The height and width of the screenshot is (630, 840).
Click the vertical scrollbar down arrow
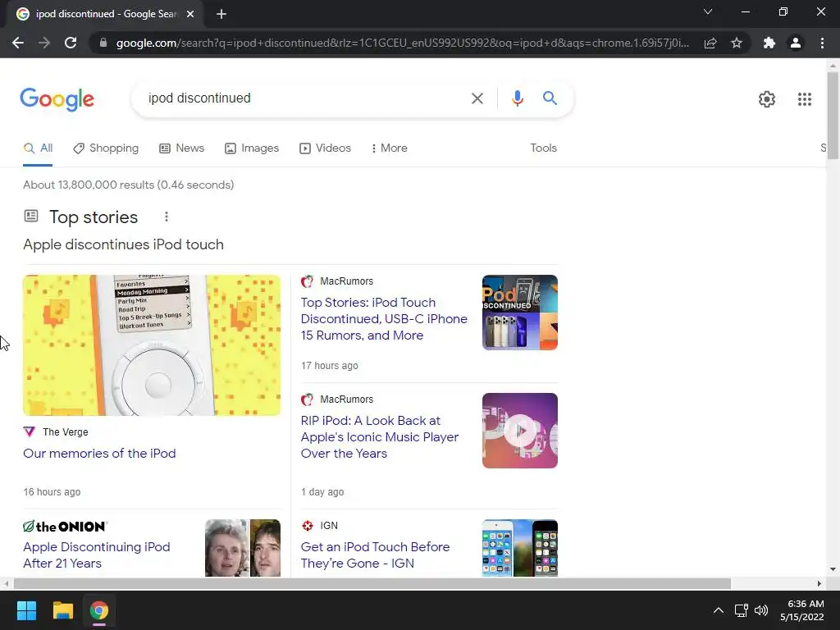point(833,569)
